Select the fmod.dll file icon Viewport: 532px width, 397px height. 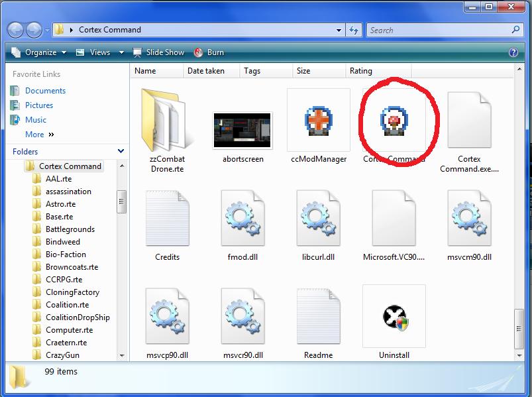243,220
